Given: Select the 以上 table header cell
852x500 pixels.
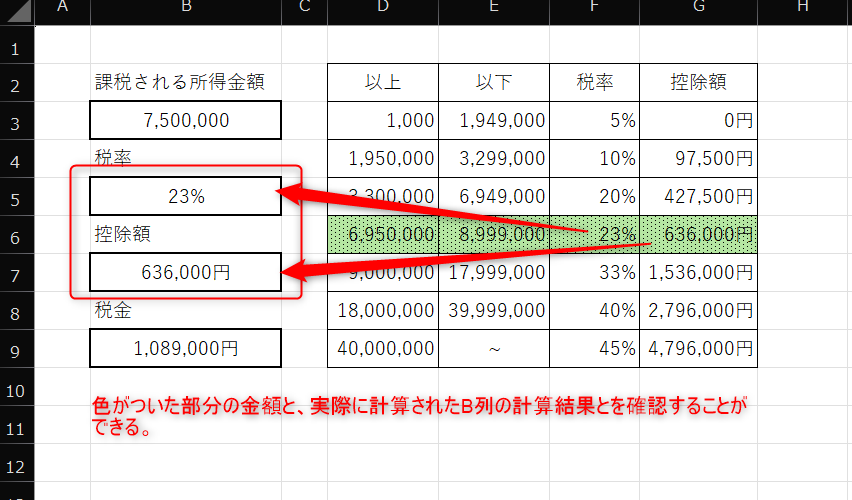Looking at the screenshot, I should point(383,83).
